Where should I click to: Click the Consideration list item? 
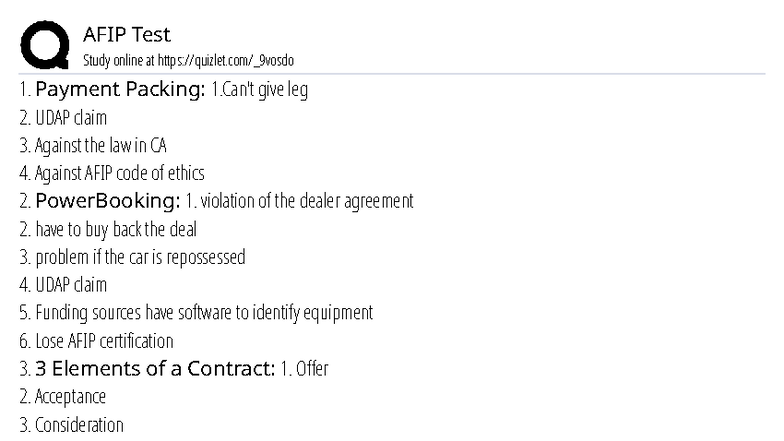point(72,425)
